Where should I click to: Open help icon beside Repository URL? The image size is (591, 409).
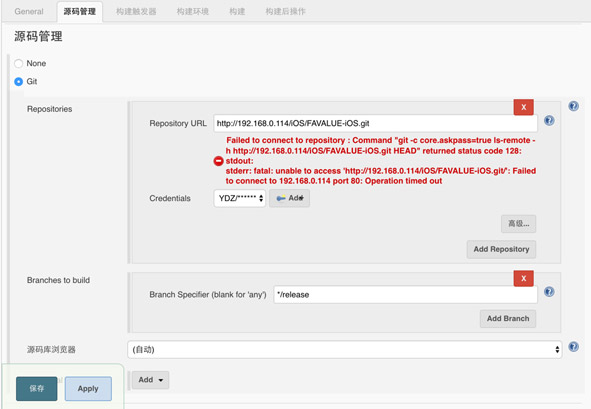click(549, 120)
